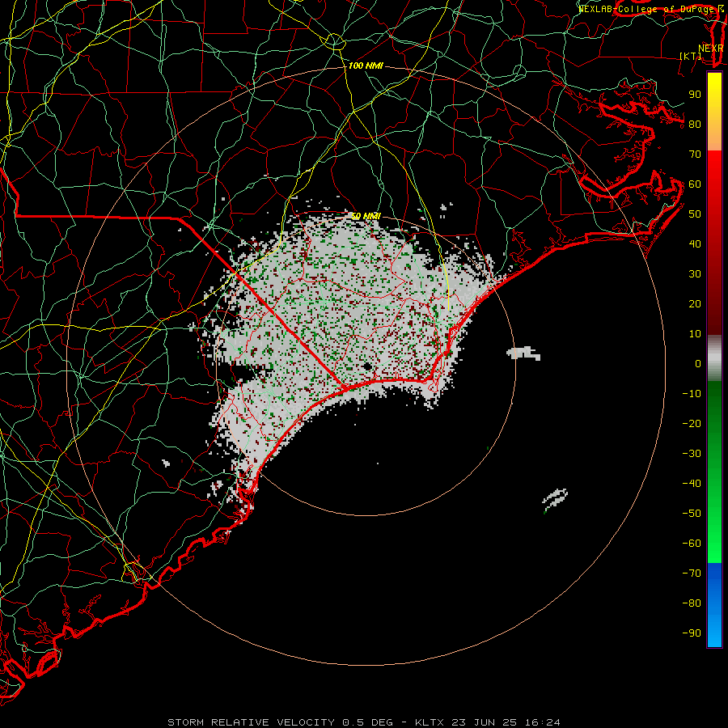Click the gray zero-velocity segment of the color bar

714,358
